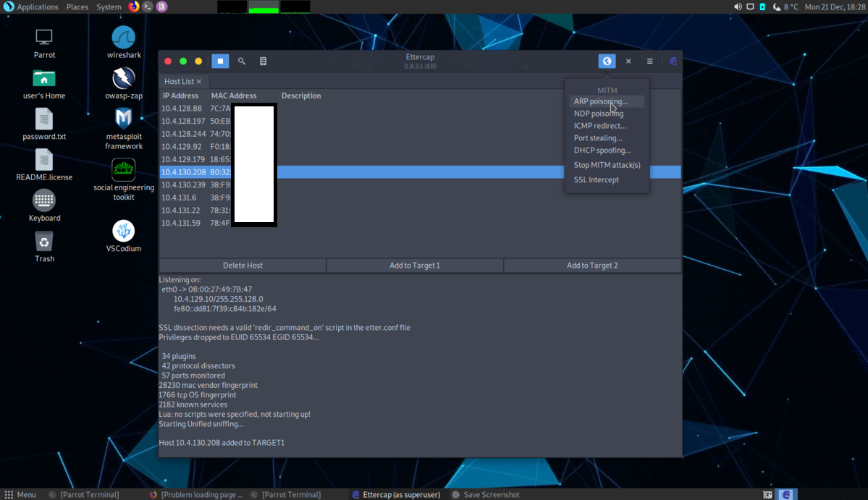
Task: Open the hosts list toolbar icon
Action: tap(263, 61)
